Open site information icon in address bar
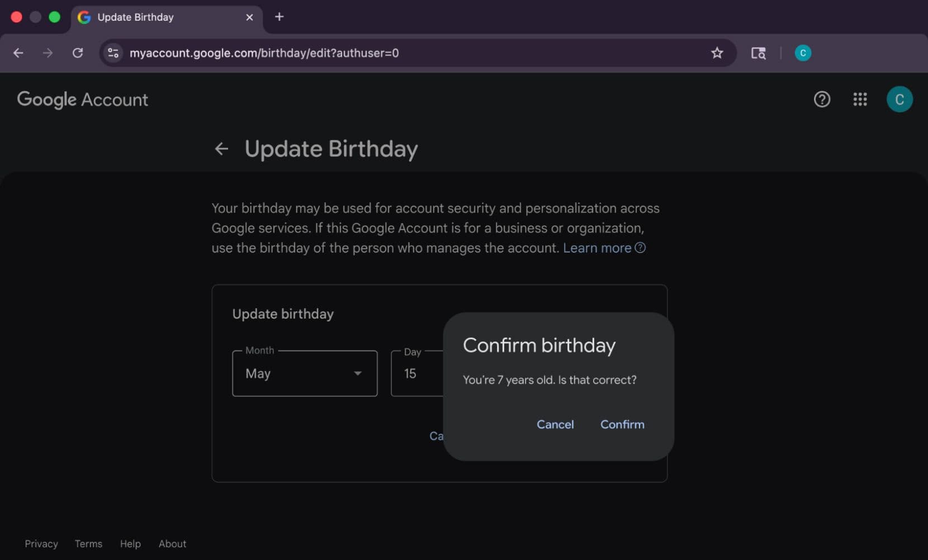The height and width of the screenshot is (560, 928). click(x=113, y=53)
